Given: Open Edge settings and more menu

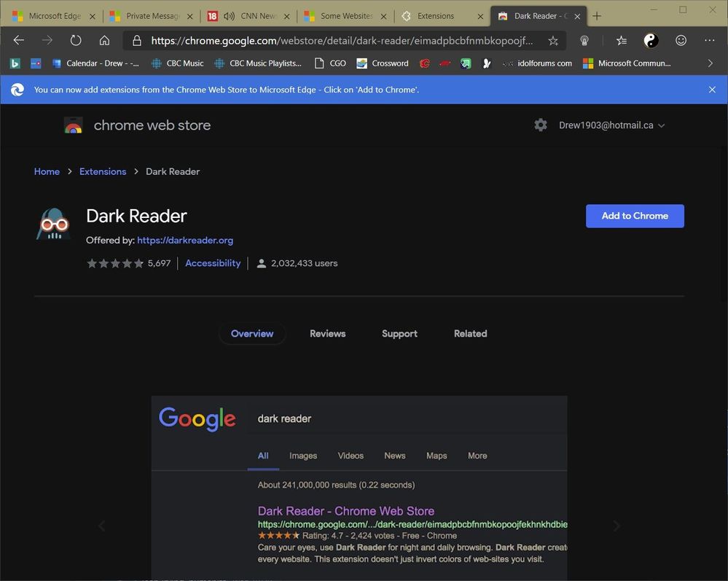Looking at the screenshot, I should (x=710, y=41).
